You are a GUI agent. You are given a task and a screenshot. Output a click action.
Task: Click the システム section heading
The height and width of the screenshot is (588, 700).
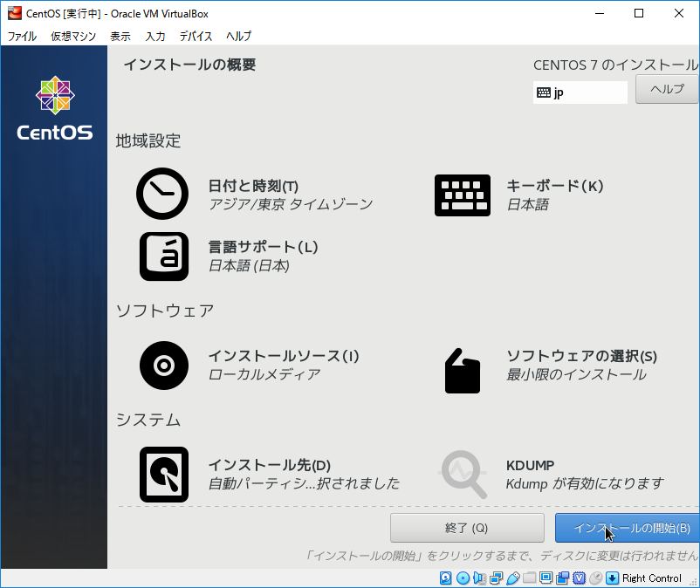tap(148, 420)
